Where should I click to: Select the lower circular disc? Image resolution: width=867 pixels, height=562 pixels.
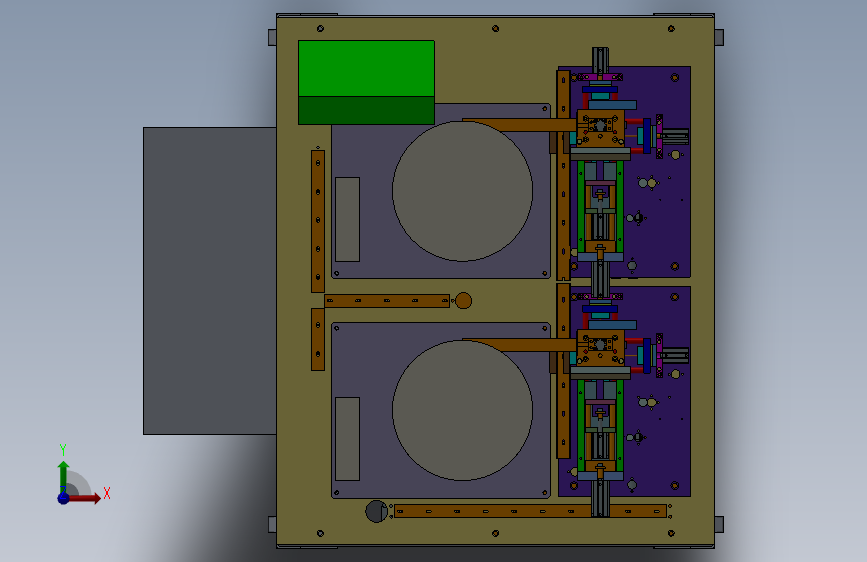pos(462,410)
